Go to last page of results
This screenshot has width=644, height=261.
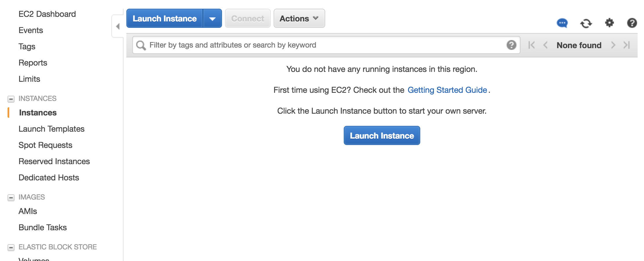[627, 45]
